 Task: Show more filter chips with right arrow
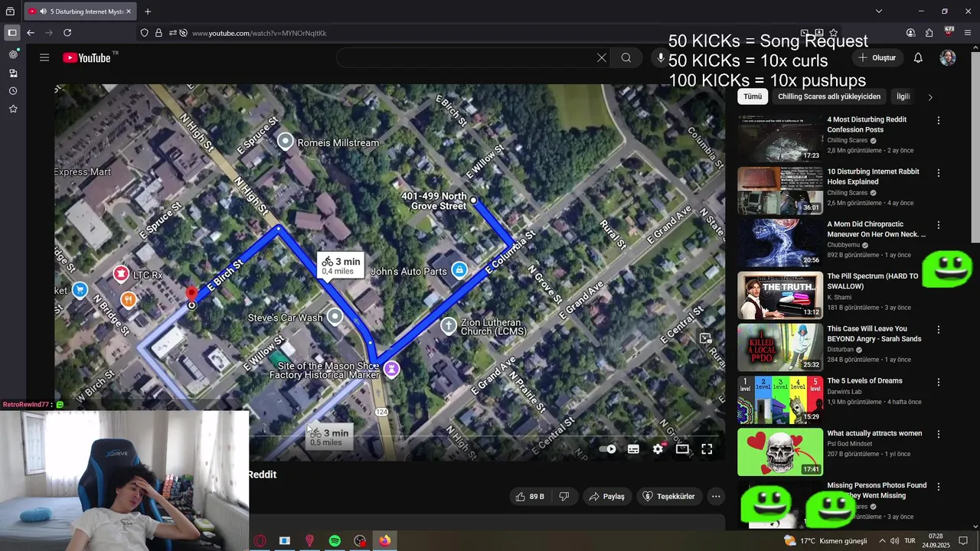tap(930, 97)
